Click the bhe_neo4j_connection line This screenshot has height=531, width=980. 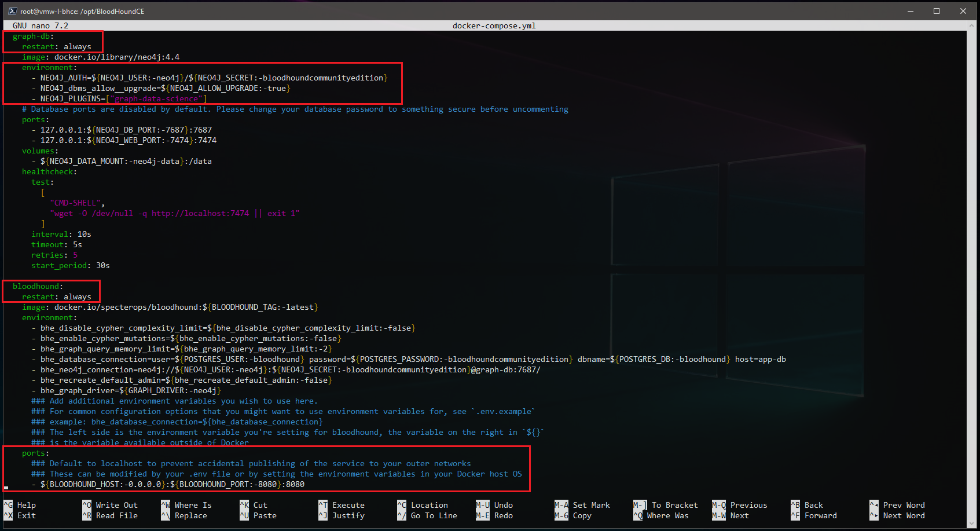click(286, 369)
